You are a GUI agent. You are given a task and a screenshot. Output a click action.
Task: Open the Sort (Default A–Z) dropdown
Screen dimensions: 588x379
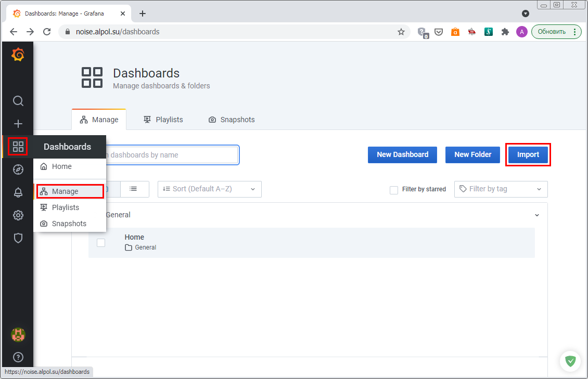point(209,189)
